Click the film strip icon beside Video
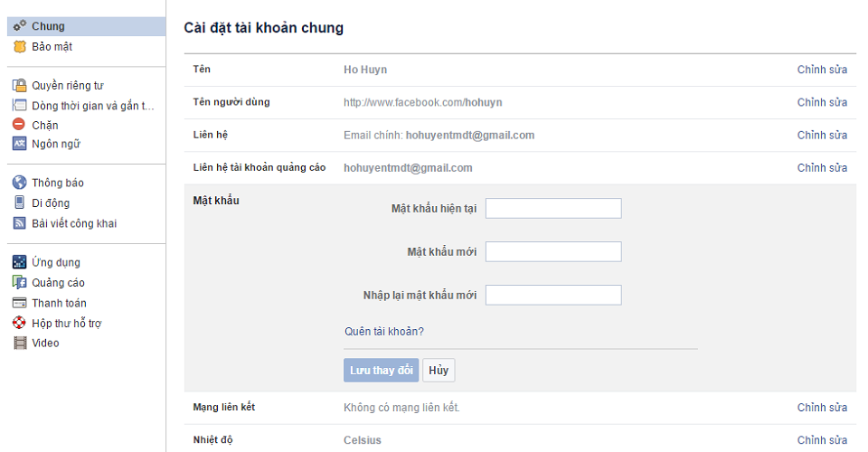868x452 pixels. click(x=20, y=343)
